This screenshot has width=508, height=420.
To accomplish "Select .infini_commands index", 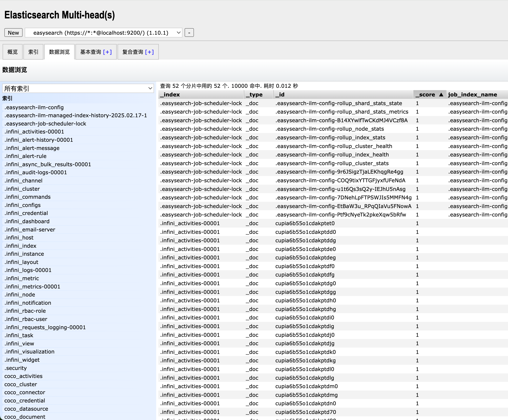I will [x=78, y=197].
